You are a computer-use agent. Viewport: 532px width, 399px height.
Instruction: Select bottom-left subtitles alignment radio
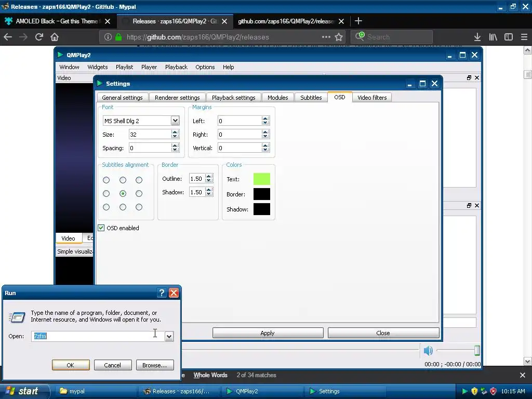click(x=106, y=207)
